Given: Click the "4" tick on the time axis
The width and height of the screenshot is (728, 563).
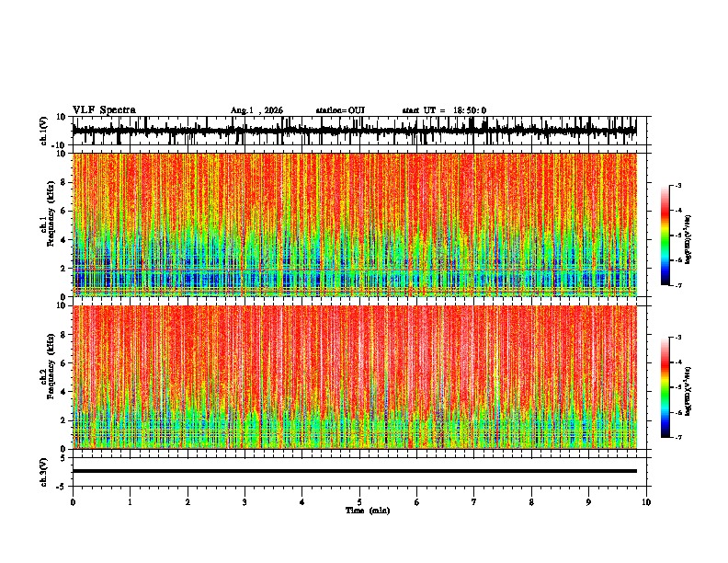Looking at the screenshot, I should 302,502.
